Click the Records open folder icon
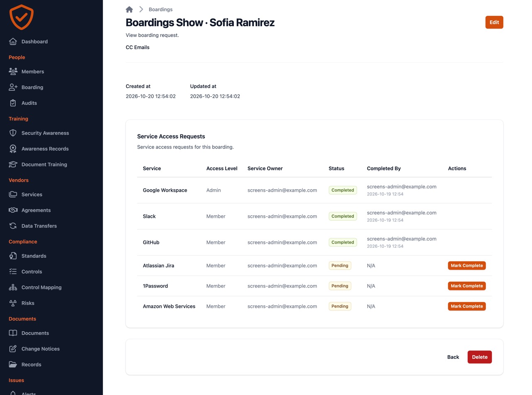The height and width of the screenshot is (395, 532). click(13, 364)
